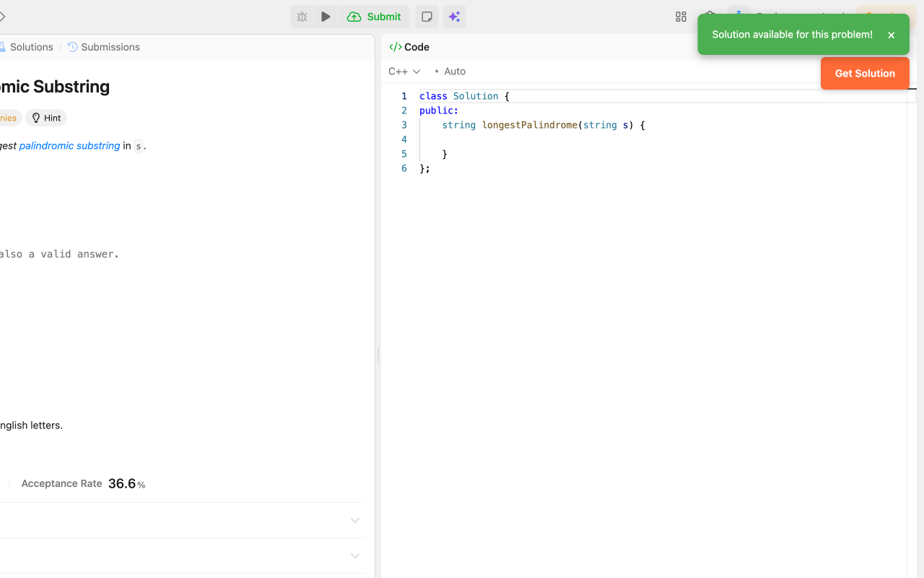
Task: Expand the second collapsed section chevron
Action: click(x=354, y=556)
